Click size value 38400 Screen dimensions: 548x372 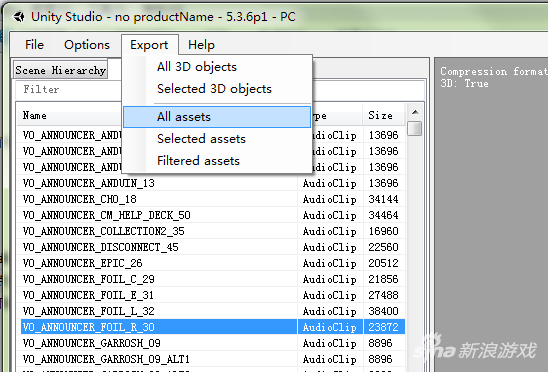[x=383, y=311]
